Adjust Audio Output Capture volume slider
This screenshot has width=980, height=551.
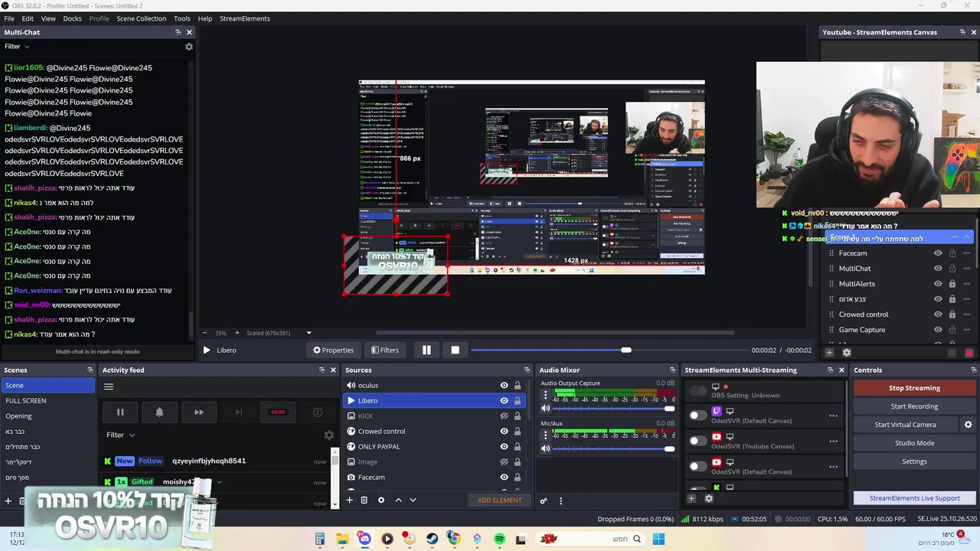point(613,409)
